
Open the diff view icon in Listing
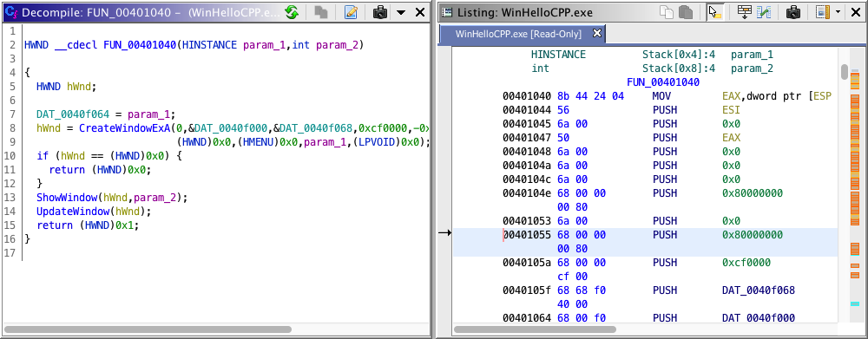click(765, 12)
